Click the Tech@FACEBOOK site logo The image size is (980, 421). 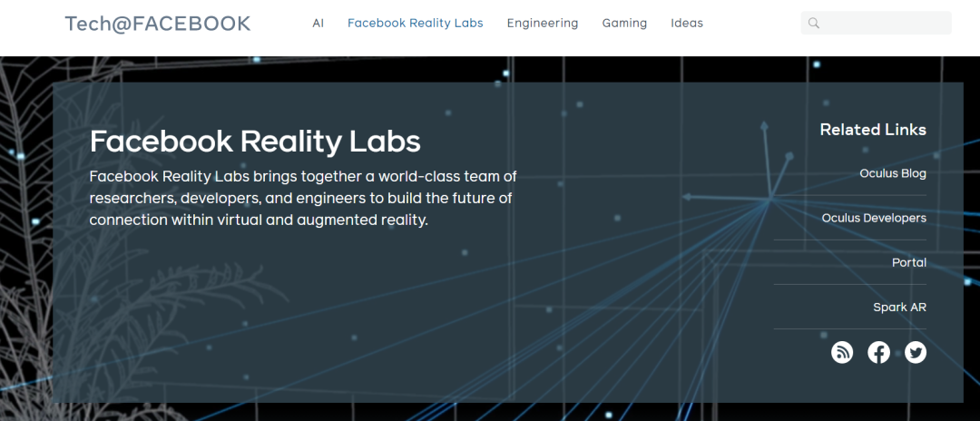click(x=158, y=24)
